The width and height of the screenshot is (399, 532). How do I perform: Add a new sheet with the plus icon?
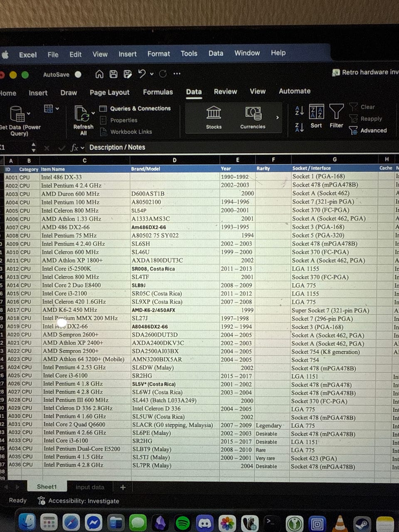pos(123,488)
